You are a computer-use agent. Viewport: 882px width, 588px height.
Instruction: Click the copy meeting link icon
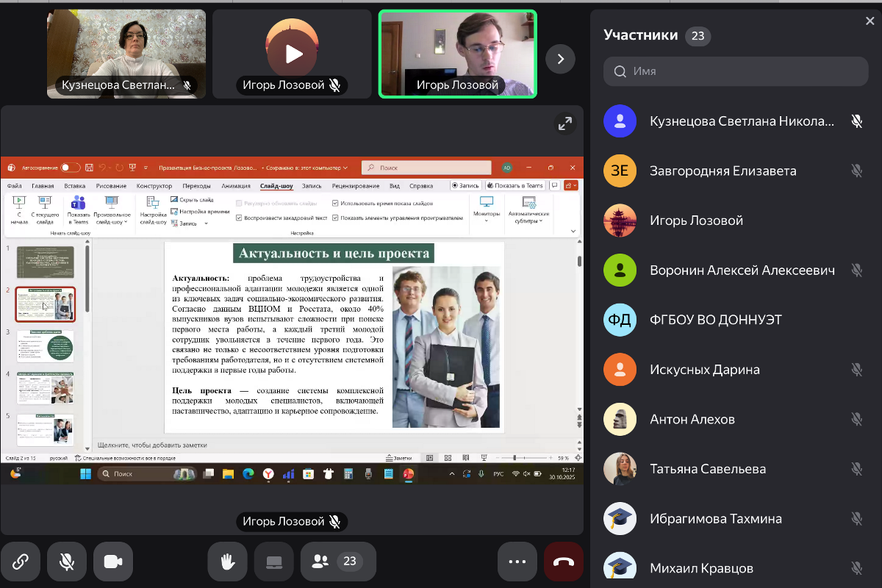21,562
